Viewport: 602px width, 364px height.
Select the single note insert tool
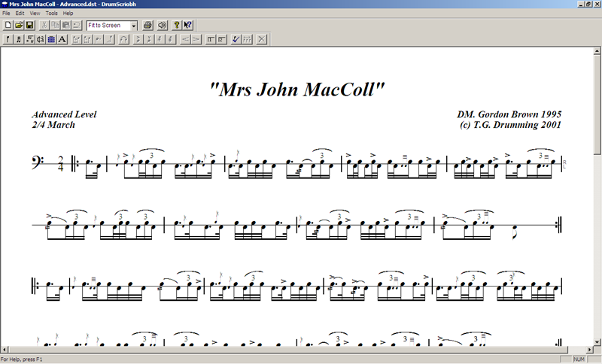[8, 39]
